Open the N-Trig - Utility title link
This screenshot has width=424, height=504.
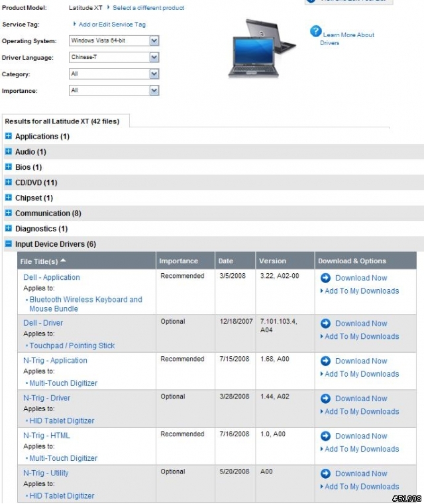tap(46, 473)
